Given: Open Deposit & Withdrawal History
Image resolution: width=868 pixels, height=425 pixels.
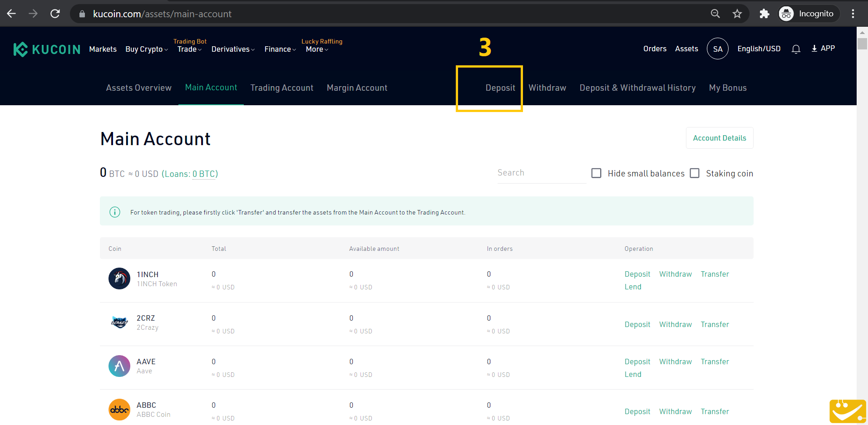Looking at the screenshot, I should point(637,88).
